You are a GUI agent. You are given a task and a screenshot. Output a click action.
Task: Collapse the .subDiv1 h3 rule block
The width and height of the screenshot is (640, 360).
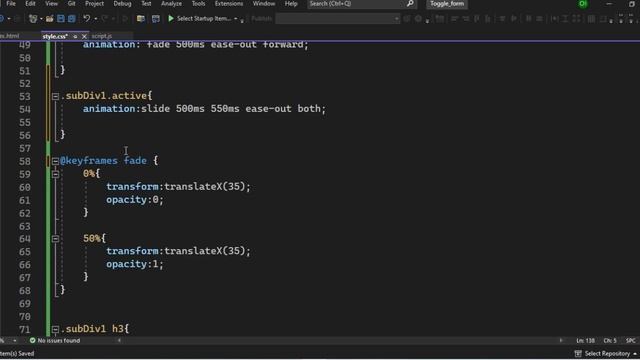tap(55, 329)
